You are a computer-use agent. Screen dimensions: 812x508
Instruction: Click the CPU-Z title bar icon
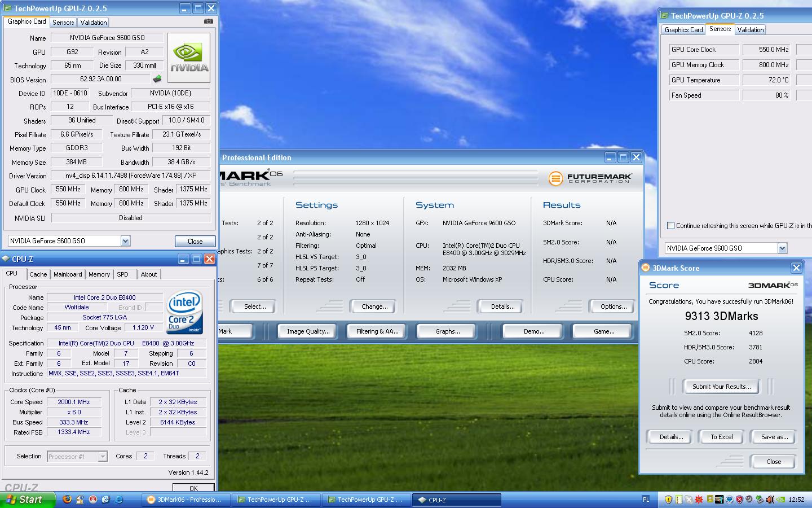point(6,259)
